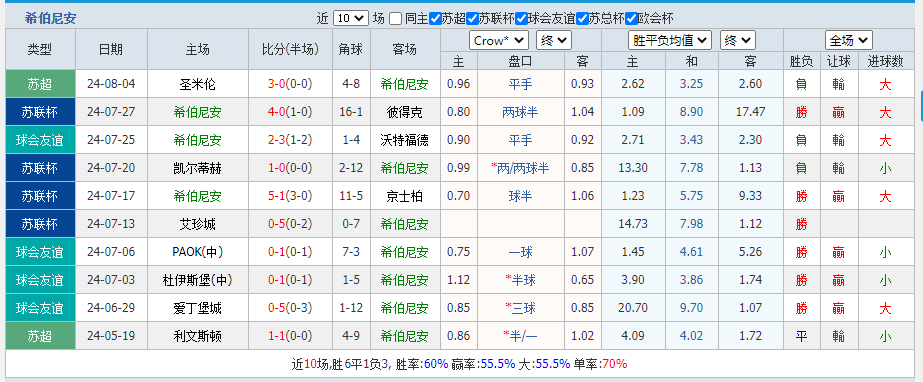Select the 苏超 type cell for 24-08-04
This screenshot has height=382, width=923.
pos(41,84)
